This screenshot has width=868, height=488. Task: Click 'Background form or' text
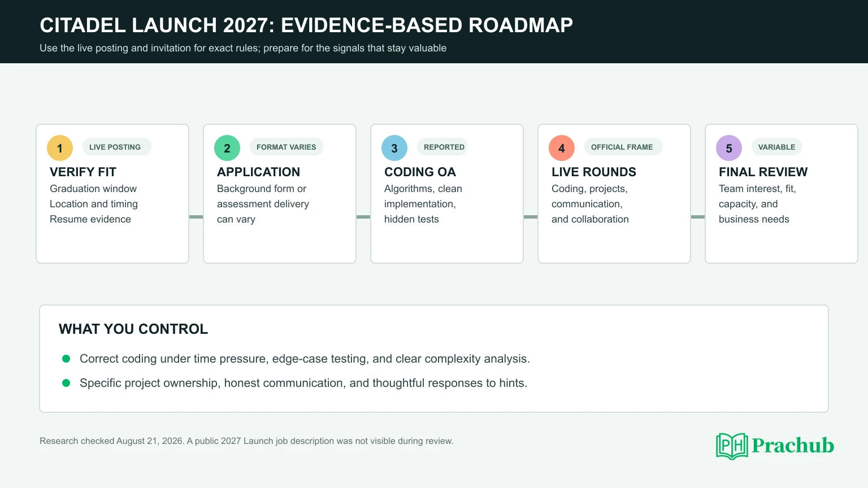(262, 189)
